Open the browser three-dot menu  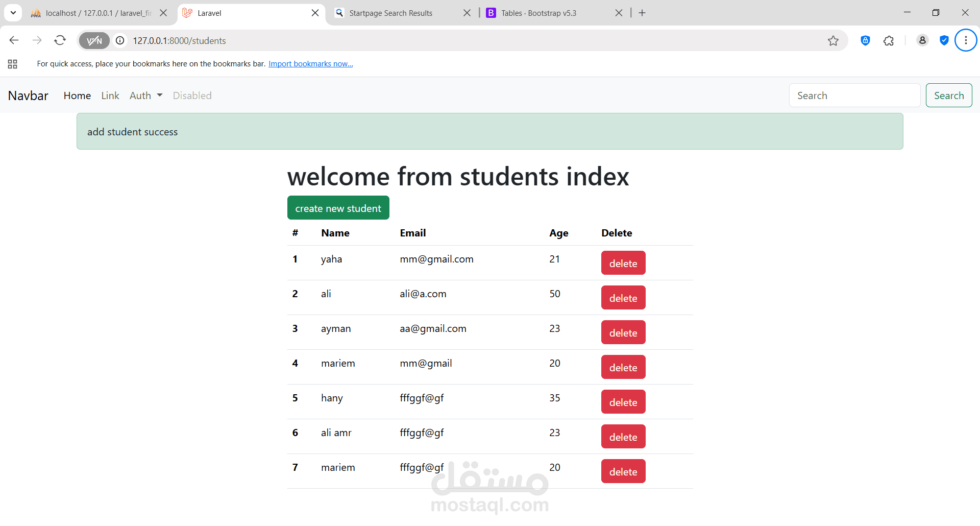click(x=966, y=40)
